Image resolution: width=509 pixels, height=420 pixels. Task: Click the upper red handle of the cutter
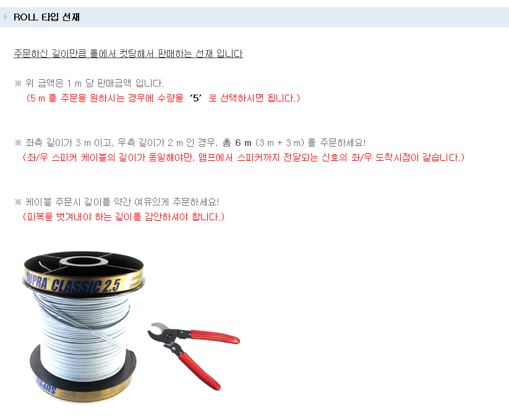point(215,336)
